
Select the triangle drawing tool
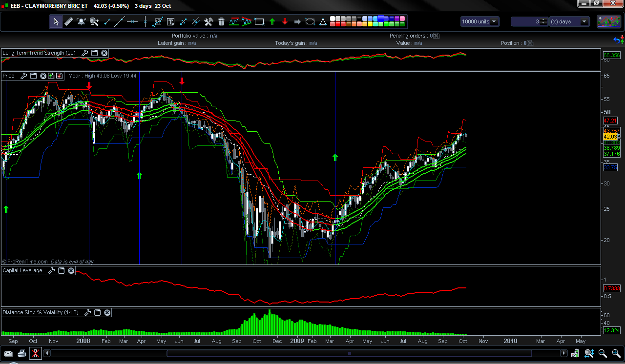point(323,21)
